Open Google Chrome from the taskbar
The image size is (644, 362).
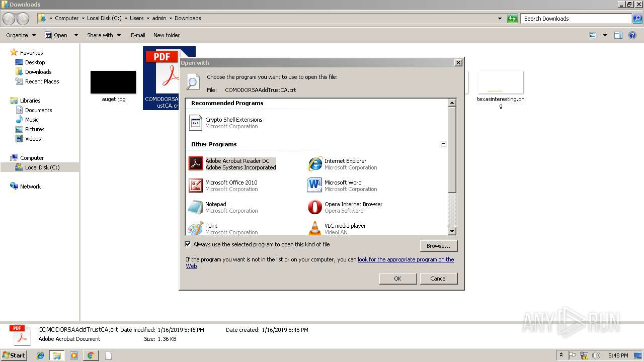coord(91,355)
